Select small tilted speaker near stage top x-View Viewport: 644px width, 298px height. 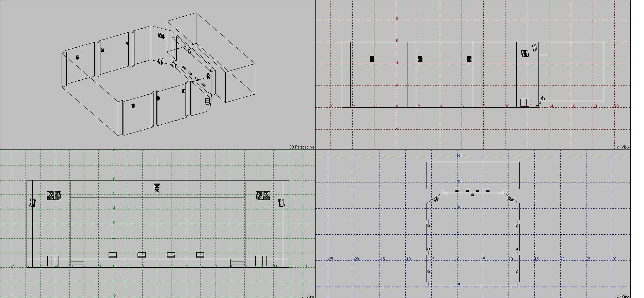tap(535, 47)
